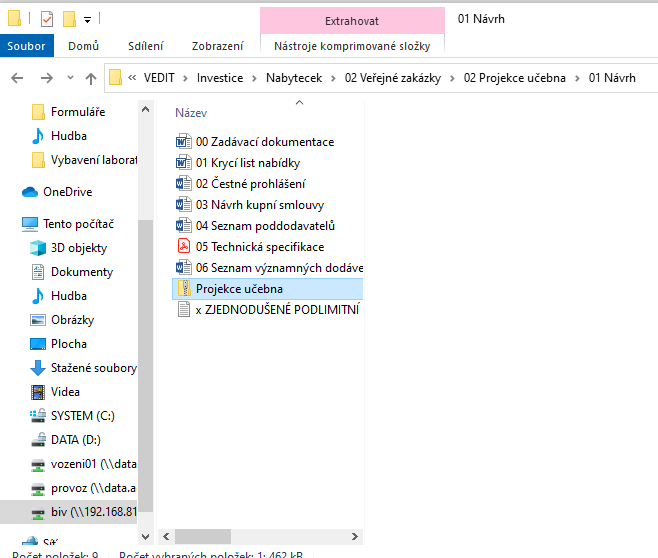The width and height of the screenshot is (658, 558).
Task: Sort files by the Název column header
Action: (191, 113)
